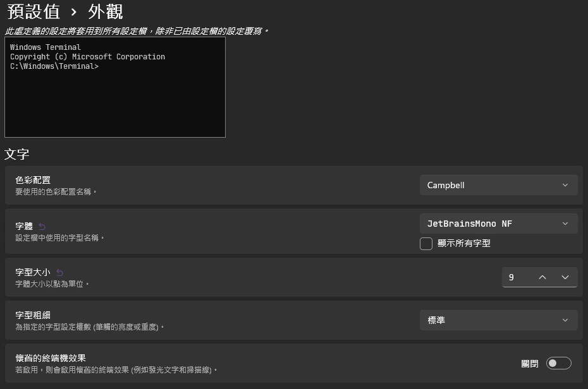Go back to 預設值 in breadcrumb

pyautogui.click(x=33, y=12)
